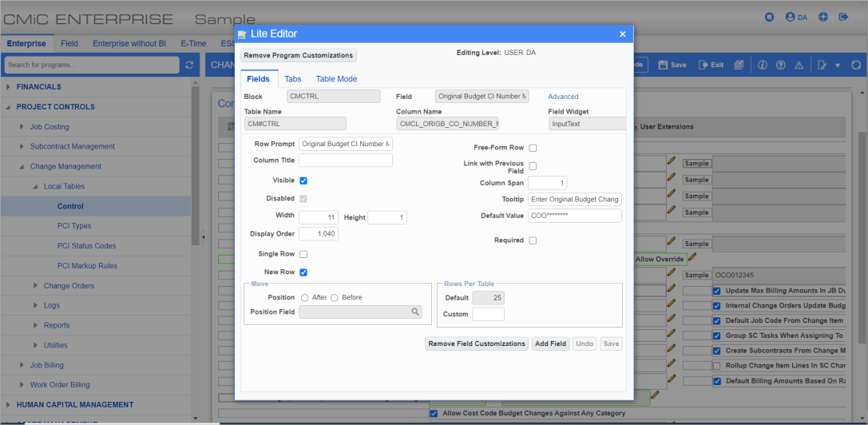Select the Before position radio button

(334, 297)
